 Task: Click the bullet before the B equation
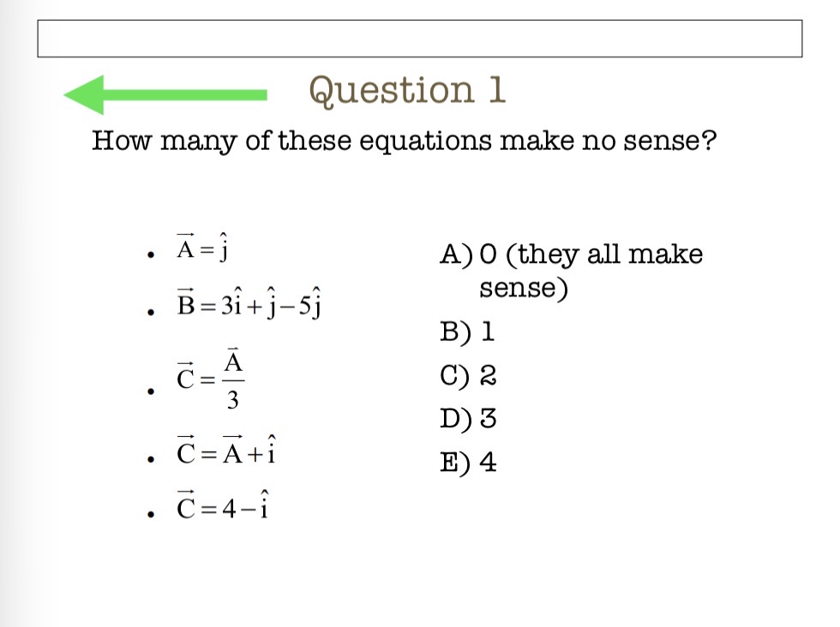[151, 312]
